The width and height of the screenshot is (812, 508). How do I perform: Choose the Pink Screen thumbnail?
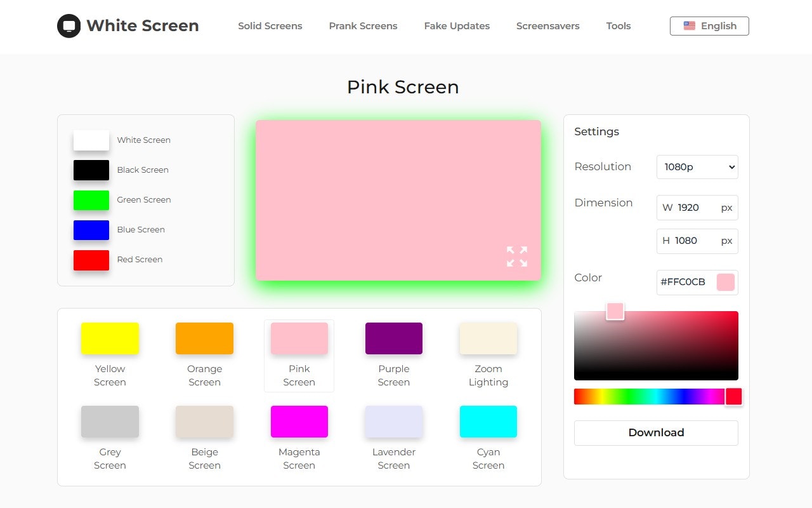299,338
